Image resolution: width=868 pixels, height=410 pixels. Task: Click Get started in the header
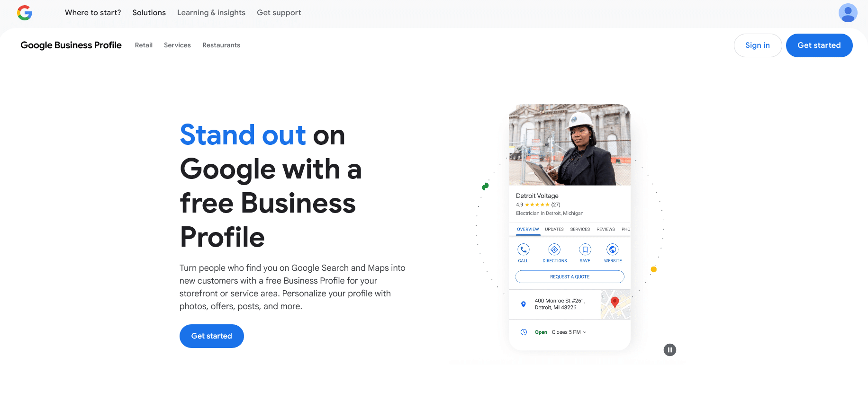(819, 45)
